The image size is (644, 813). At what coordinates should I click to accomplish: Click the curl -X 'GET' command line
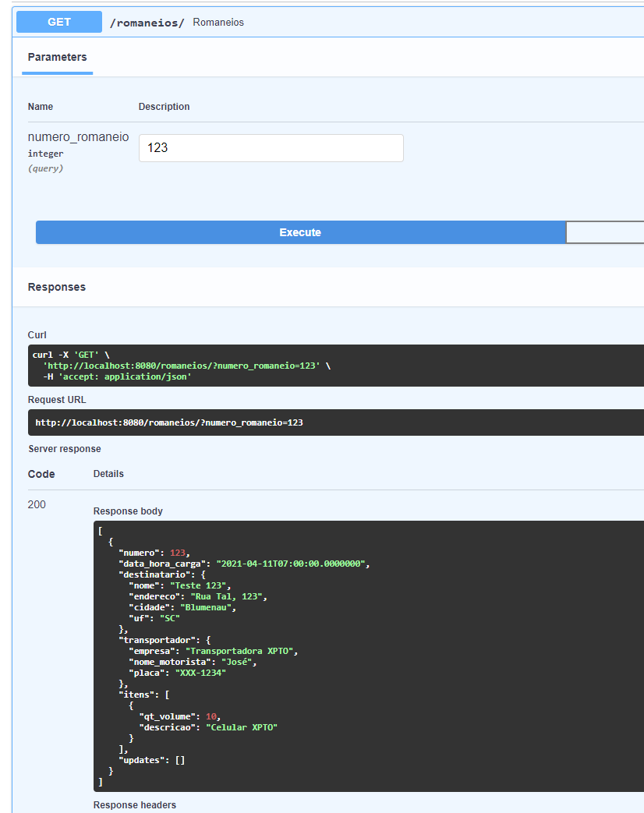click(71, 355)
